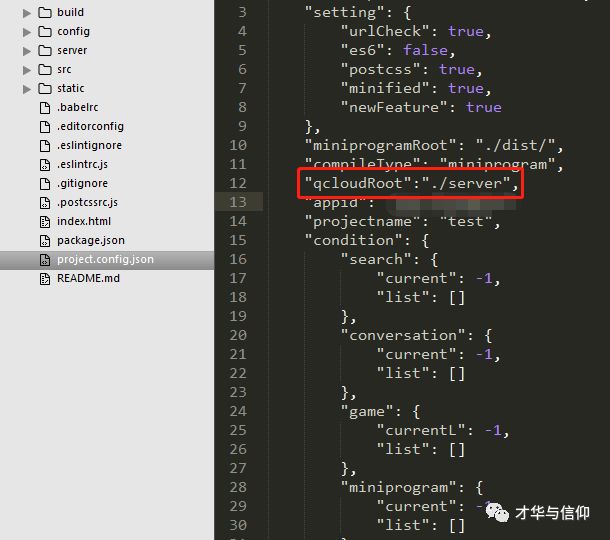Click the .eslintrc.js file icon
The height and width of the screenshot is (540, 610).
[x=45, y=165]
